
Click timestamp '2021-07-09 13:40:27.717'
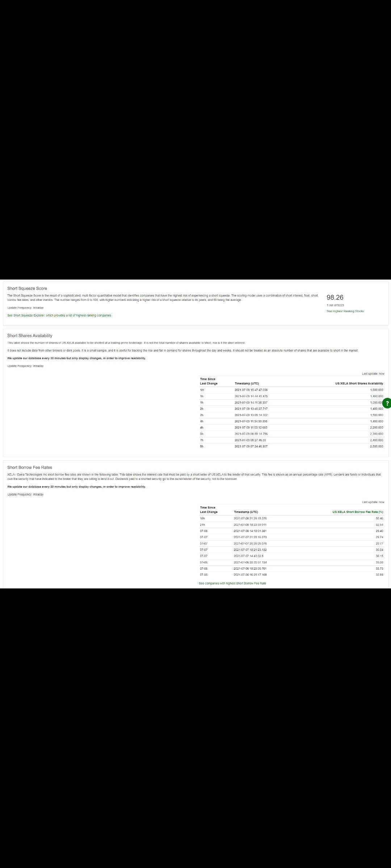[x=251, y=409]
